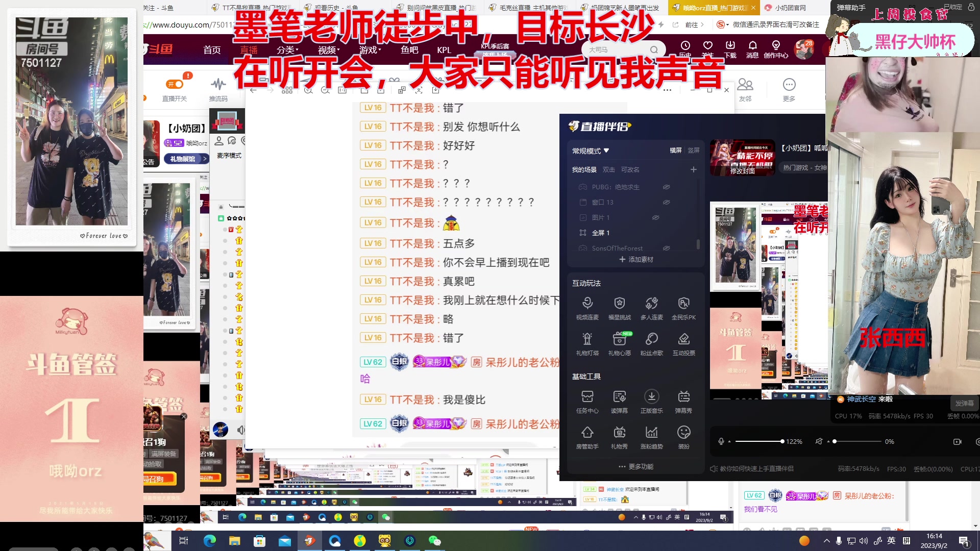Open WeChat from the taskbar

435,541
